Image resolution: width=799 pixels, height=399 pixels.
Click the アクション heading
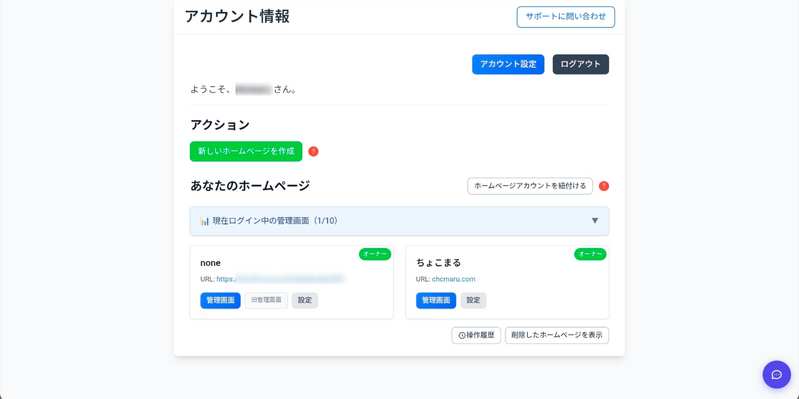[x=220, y=124]
